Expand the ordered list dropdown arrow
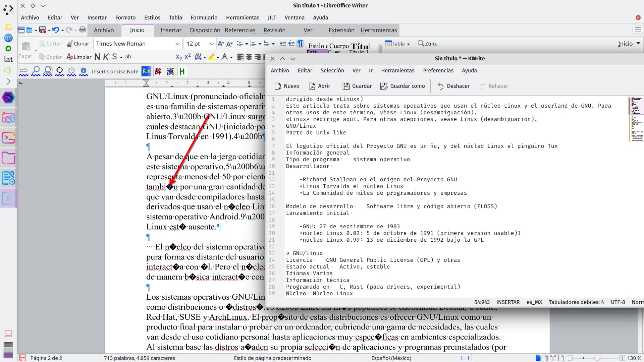 point(260,44)
